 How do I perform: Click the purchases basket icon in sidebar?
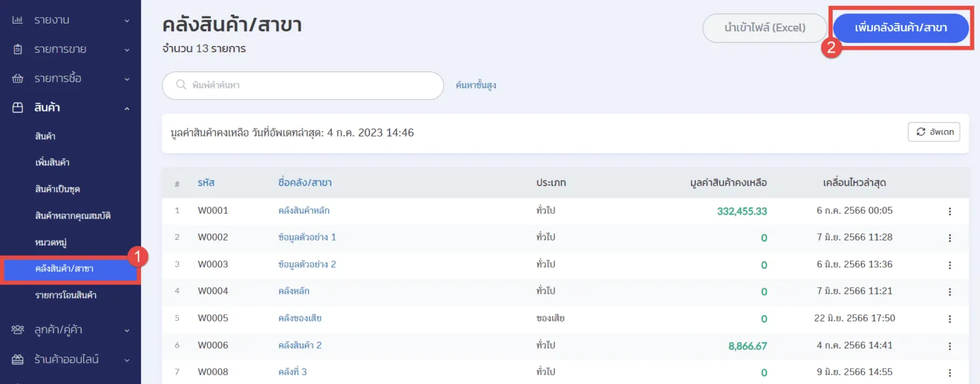point(18,78)
